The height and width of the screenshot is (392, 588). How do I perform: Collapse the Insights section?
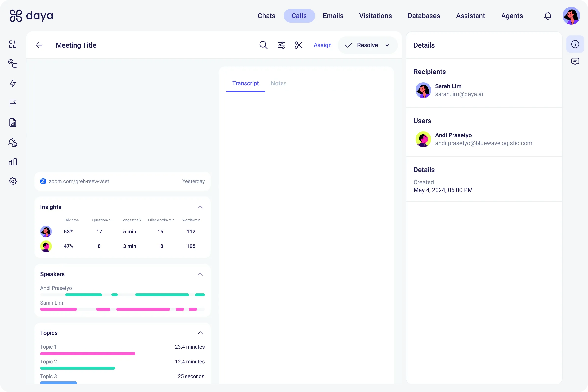[200, 207]
